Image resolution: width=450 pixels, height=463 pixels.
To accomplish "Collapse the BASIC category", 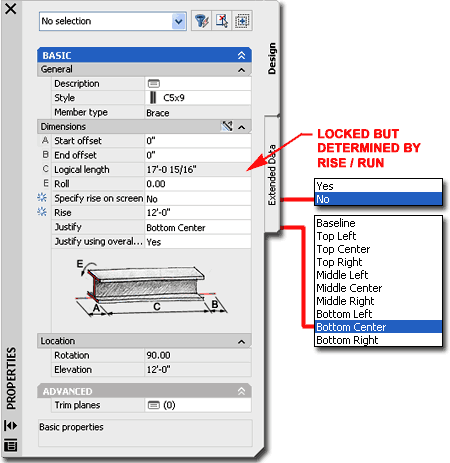I will tap(241, 55).
